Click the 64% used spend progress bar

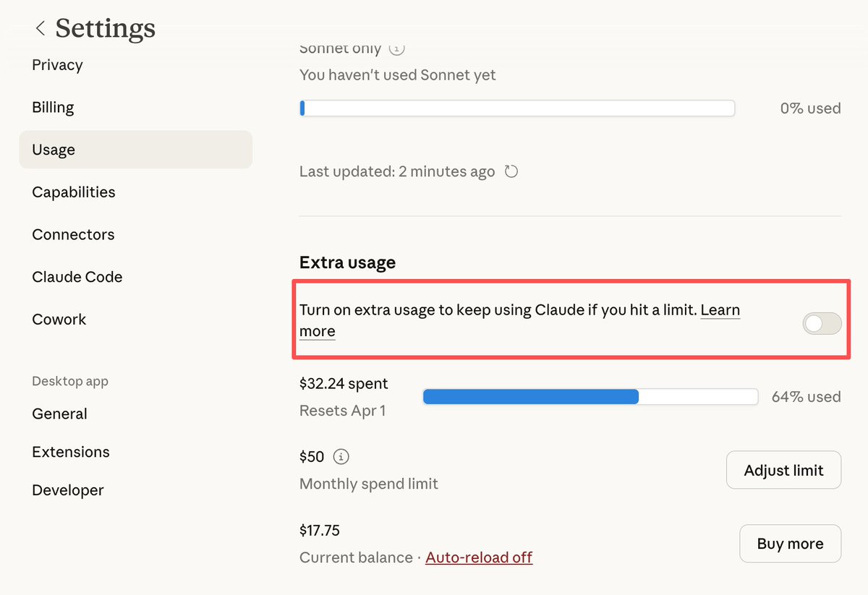(x=590, y=396)
